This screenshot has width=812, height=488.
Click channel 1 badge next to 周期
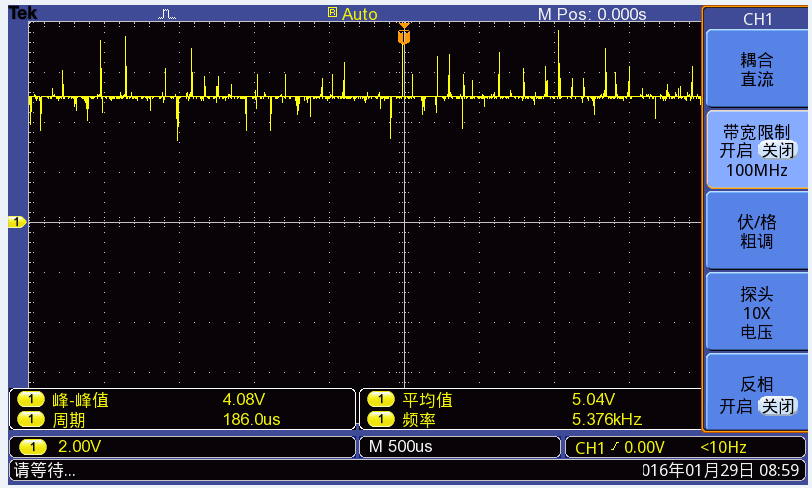coord(31,419)
